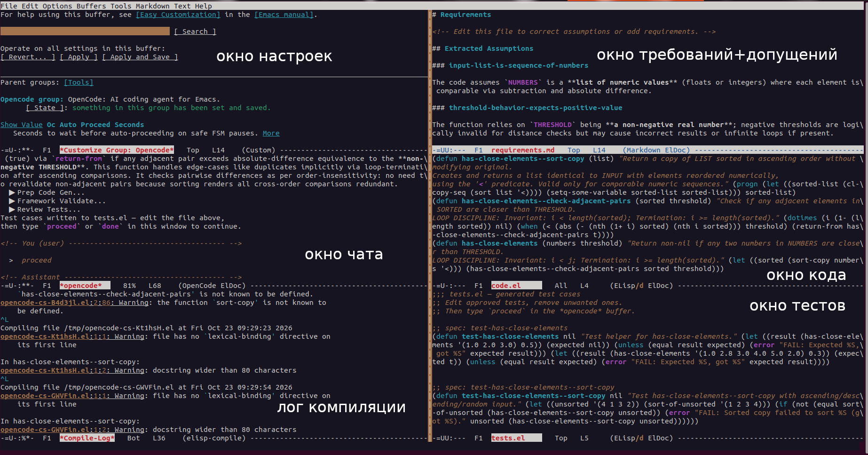
Task: Open the Buffers menu
Action: pyautogui.click(x=91, y=6)
